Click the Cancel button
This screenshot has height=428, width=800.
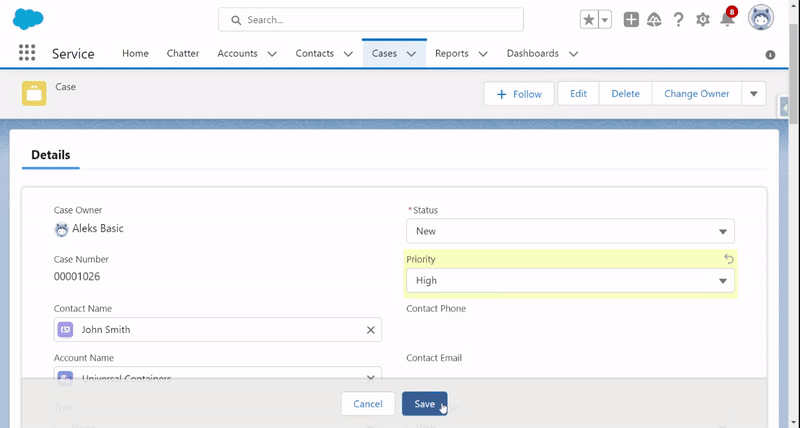[368, 404]
